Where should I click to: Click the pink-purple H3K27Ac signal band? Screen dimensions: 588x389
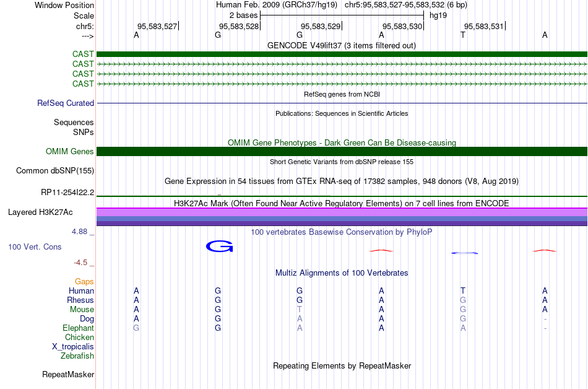(342, 212)
